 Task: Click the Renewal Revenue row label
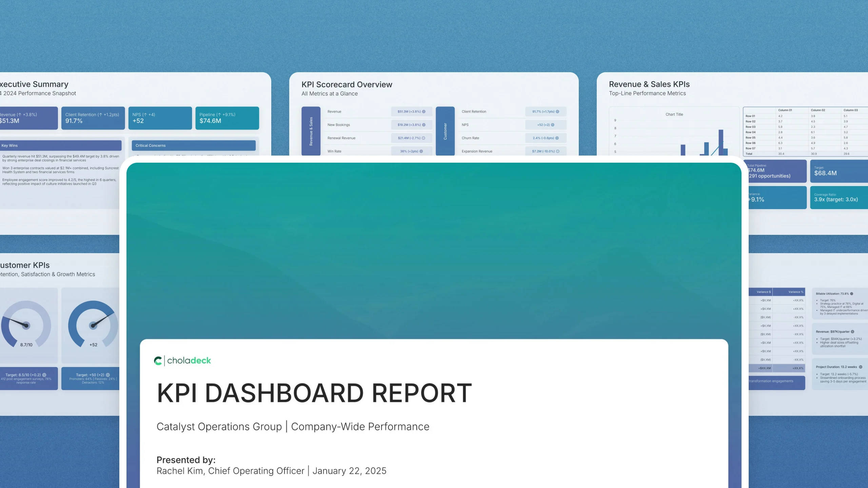click(x=341, y=138)
